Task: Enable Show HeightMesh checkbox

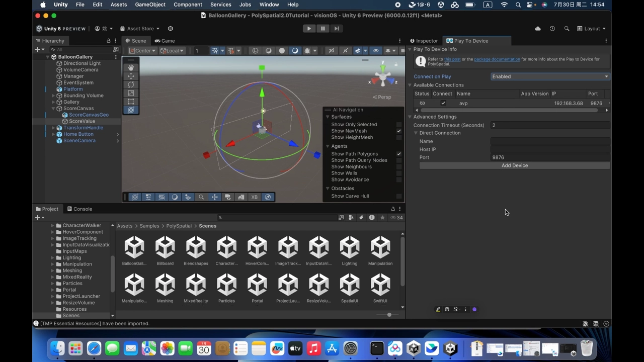Action: [x=399, y=138]
